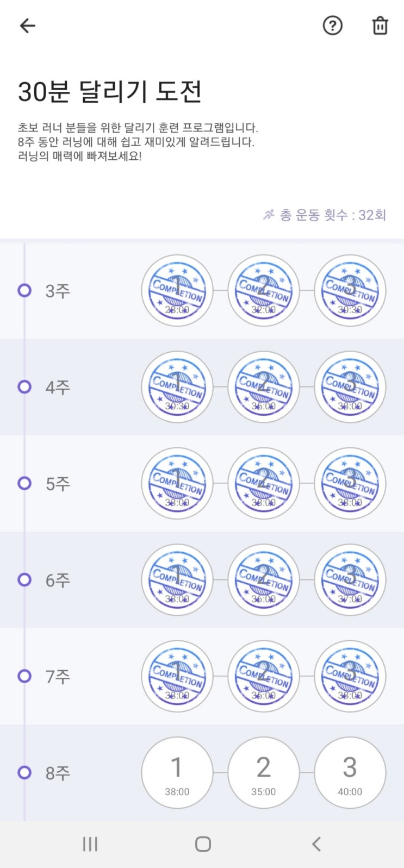Start week 8 workout 1 (38:00)
This screenshot has height=868, width=404.
click(x=177, y=772)
